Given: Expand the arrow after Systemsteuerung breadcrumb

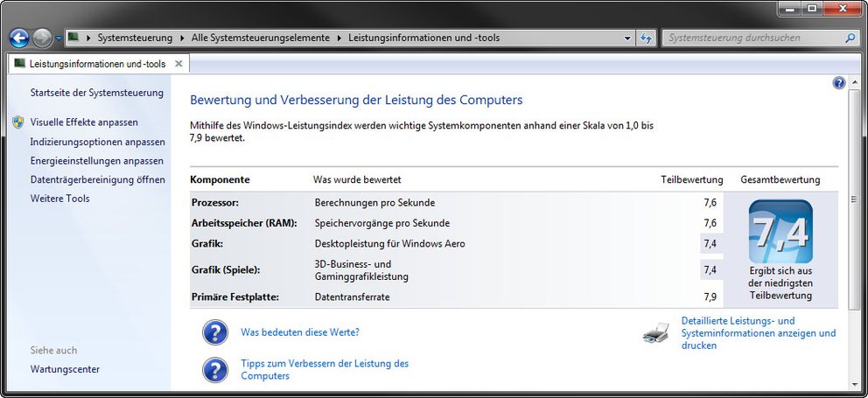Looking at the screenshot, I should [x=183, y=38].
